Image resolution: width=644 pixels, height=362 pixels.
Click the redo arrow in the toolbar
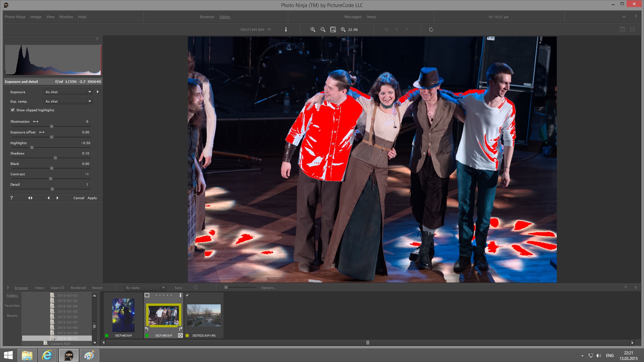point(407,29)
